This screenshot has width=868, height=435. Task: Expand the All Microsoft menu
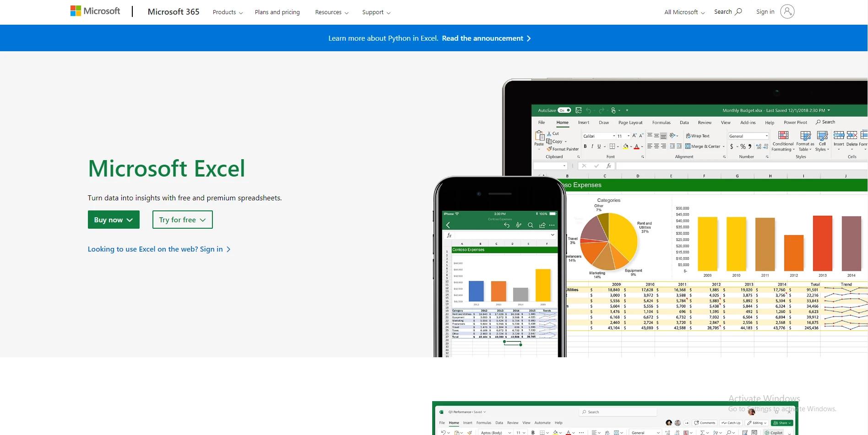tap(684, 12)
